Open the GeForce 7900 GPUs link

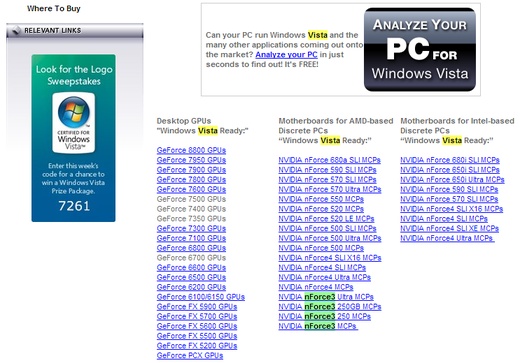click(191, 170)
